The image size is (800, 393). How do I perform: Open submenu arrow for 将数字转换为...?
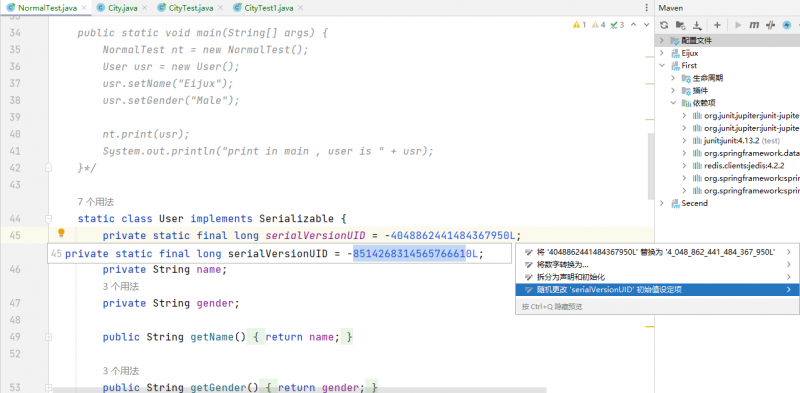point(789,264)
